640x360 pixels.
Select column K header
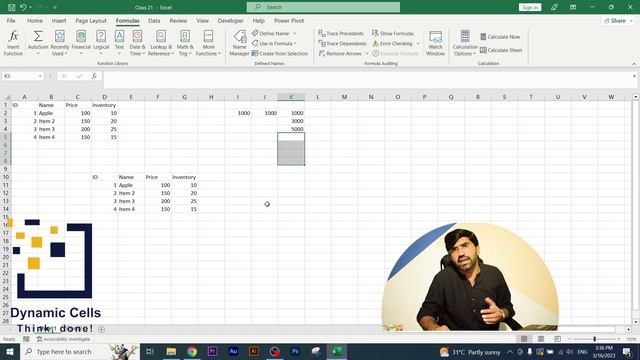291,97
